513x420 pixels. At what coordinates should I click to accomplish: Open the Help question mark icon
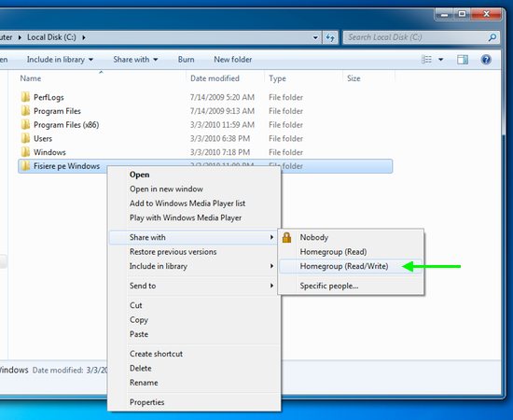[x=486, y=60]
